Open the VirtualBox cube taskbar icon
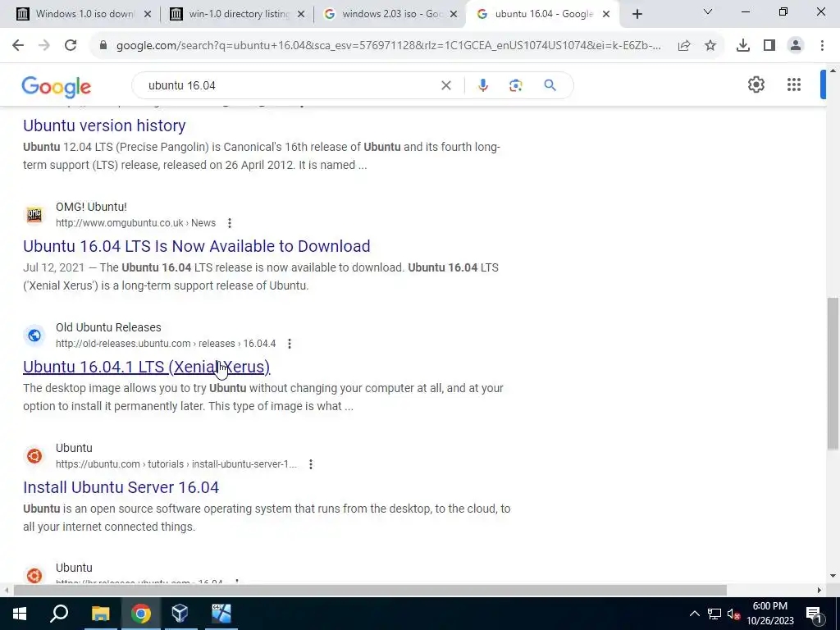 (180, 614)
